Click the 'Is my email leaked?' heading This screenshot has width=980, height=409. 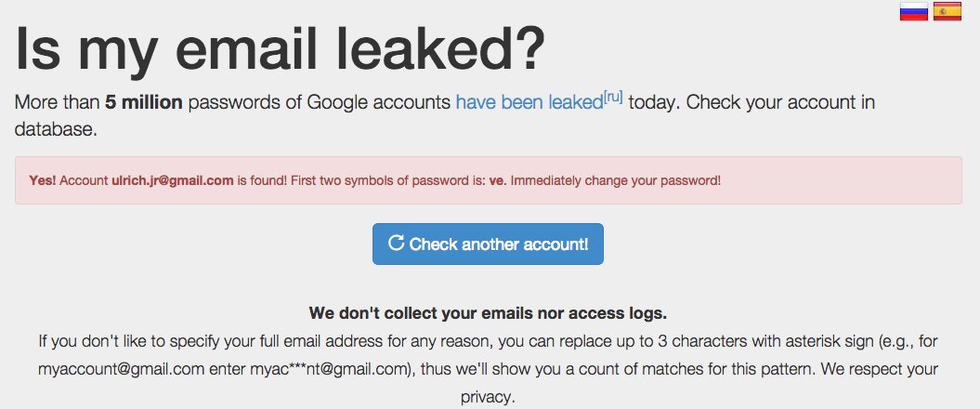coord(280,50)
